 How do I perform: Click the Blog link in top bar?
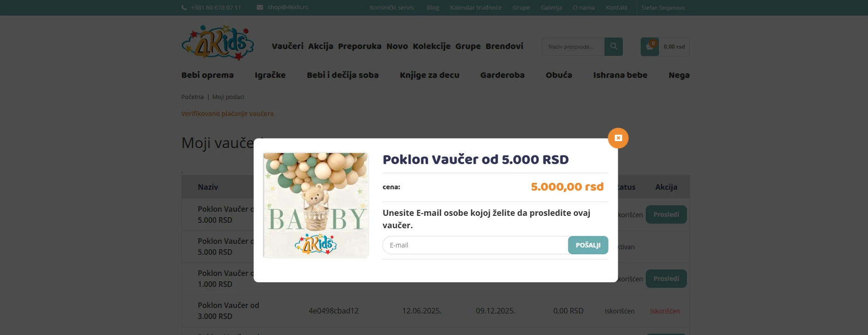(433, 8)
